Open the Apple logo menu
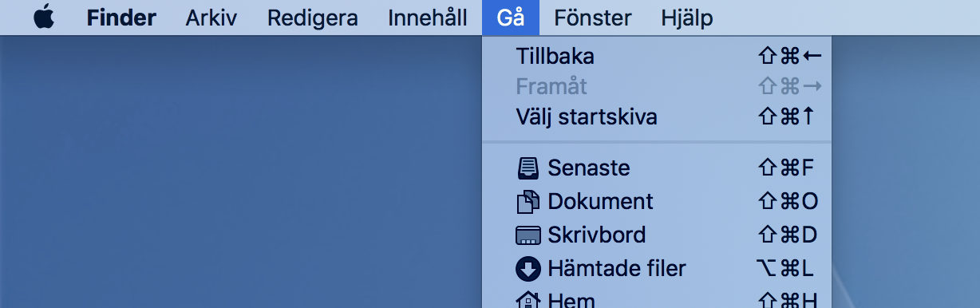The height and width of the screenshot is (308, 980). [44, 18]
